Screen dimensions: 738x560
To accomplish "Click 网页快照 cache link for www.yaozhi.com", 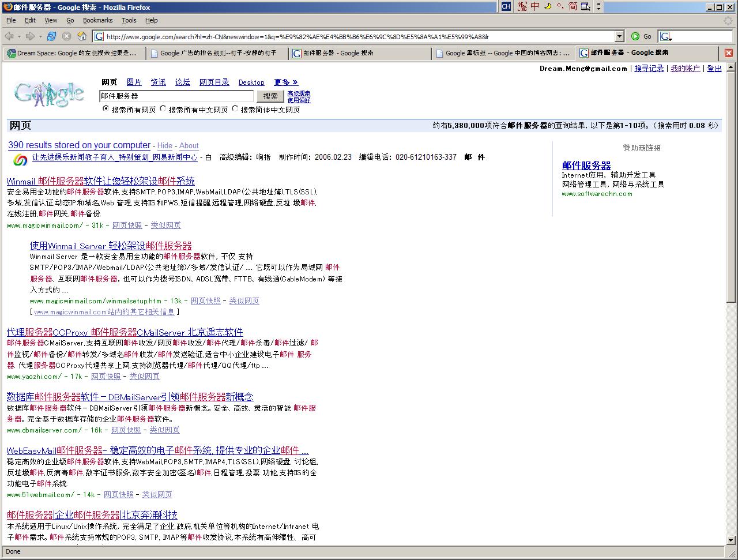I will pos(106,377).
